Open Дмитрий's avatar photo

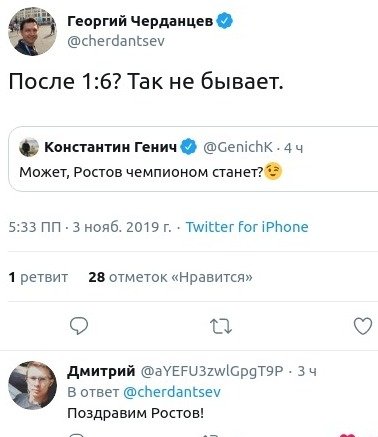(32, 385)
